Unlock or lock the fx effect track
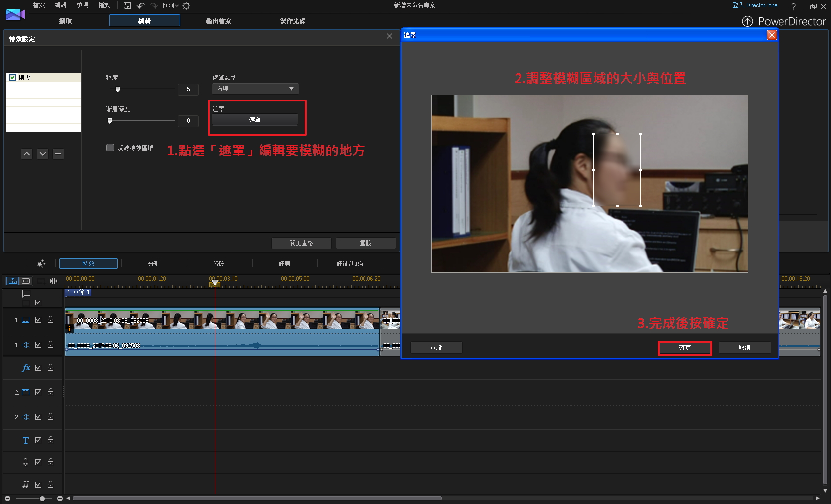Screen dimensions: 831x504 [x=51, y=368]
